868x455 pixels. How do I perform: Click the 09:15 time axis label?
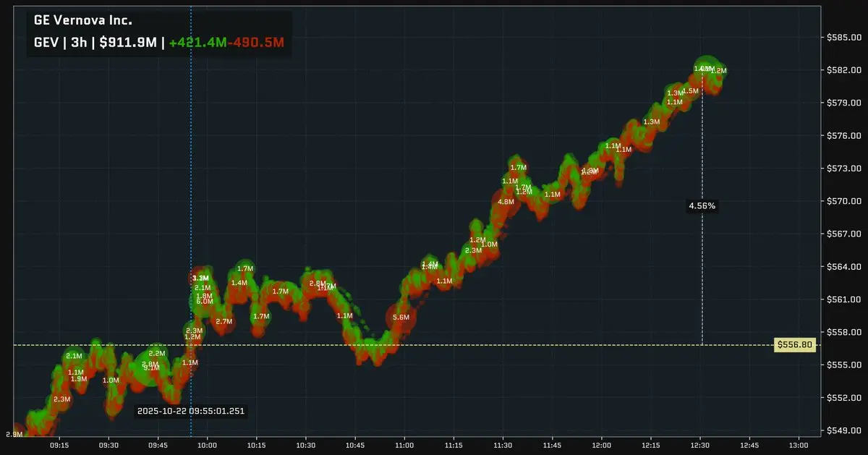(x=59, y=446)
